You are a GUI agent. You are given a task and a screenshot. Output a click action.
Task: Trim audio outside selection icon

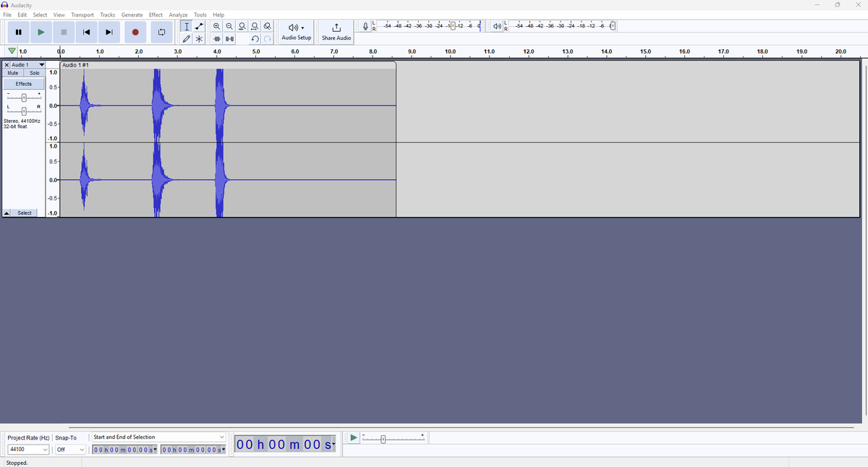217,38
